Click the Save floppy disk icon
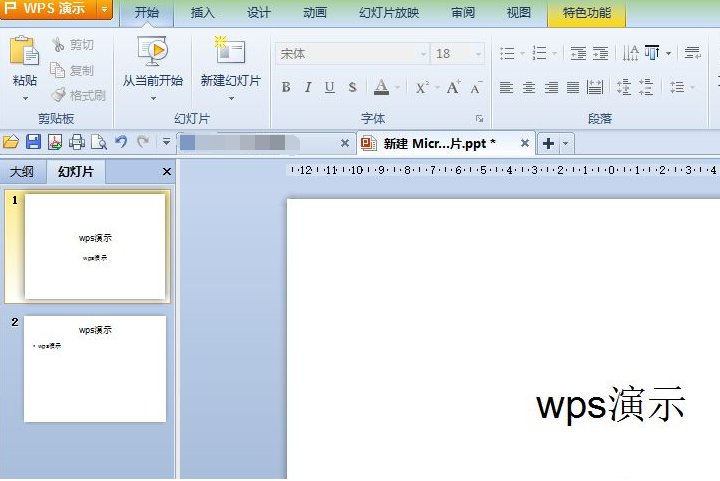720x481 pixels. pos(34,142)
